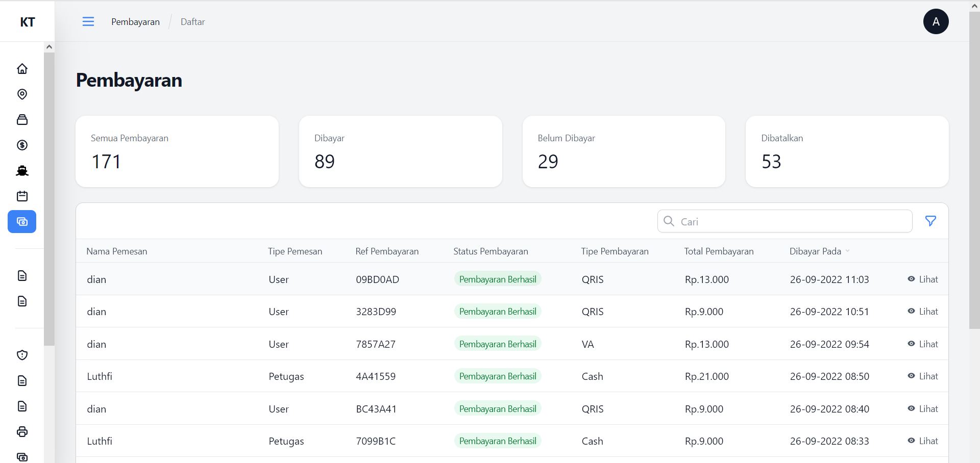Select the ship icon in sidebar
Screen dimensions: 980x463
tap(22, 171)
